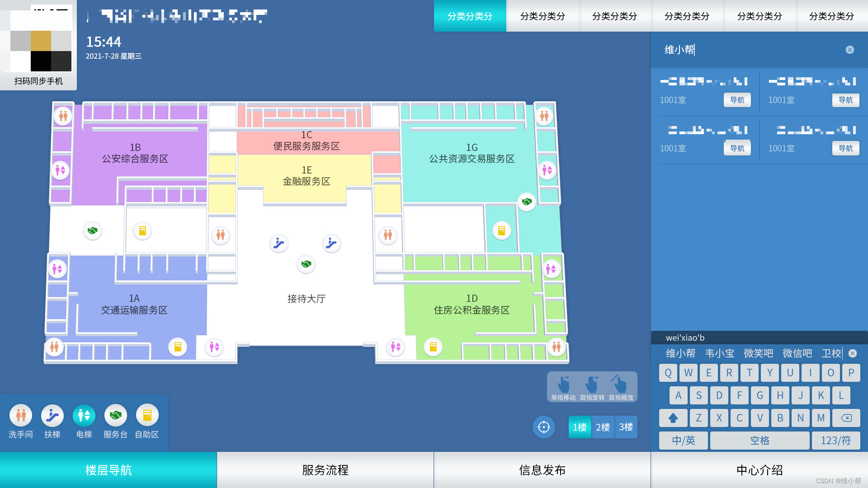Tap the M key on keyboard
Image resolution: width=868 pixels, height=488 pixels.
[x=821, y=418]
